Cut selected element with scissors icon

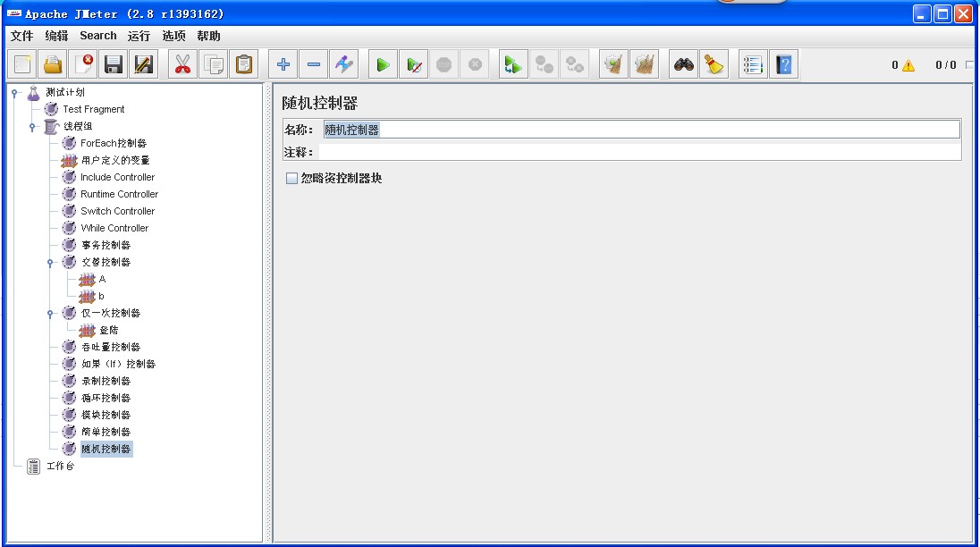pyautogui.click(x=182, y=64)
